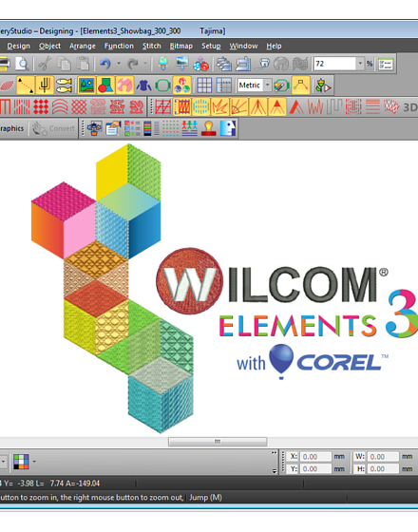The width and height of the screenshot is (418, 532).
Task: Select the red dots program split stitch
Action: (x=41, y=106)
